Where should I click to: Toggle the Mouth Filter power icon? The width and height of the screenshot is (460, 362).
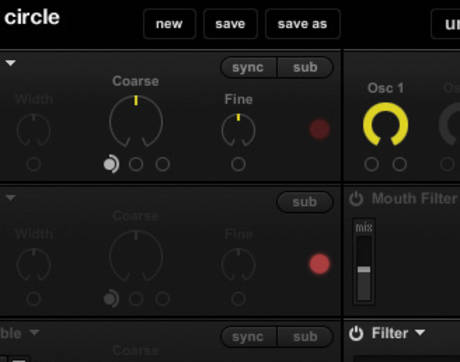tap(356, 199)
